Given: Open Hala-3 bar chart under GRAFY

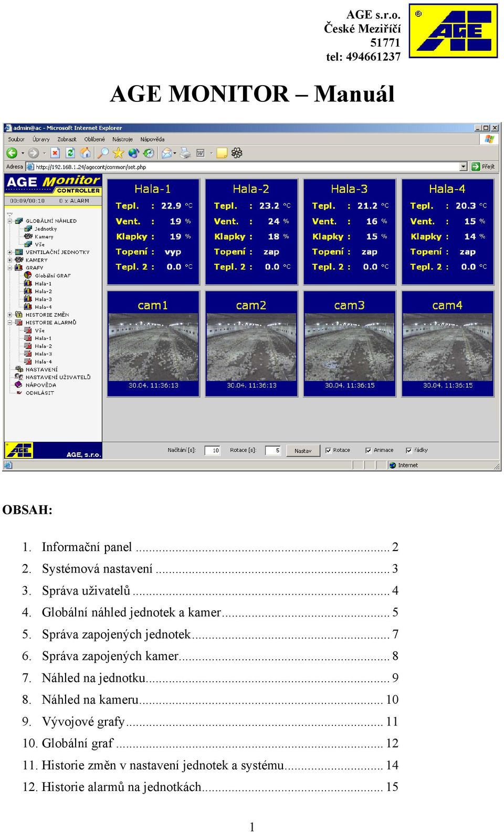Looking at the screenshot, I should (x=38, y=299).
